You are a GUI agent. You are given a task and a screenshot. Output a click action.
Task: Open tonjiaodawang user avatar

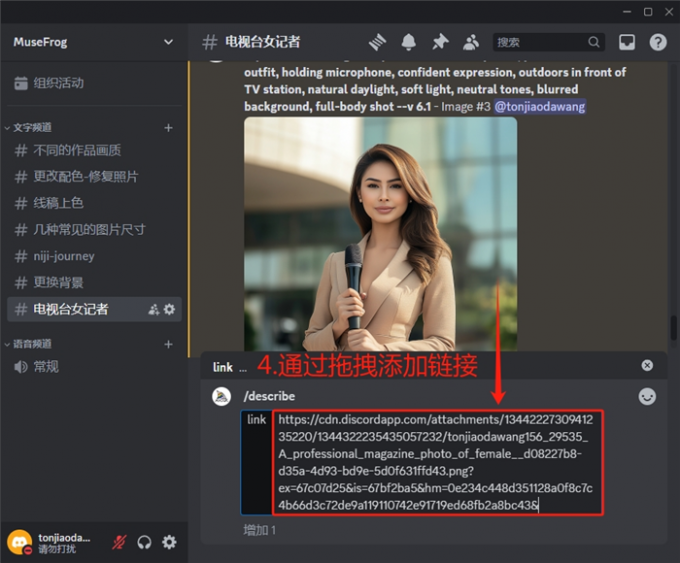click(20, 542)
